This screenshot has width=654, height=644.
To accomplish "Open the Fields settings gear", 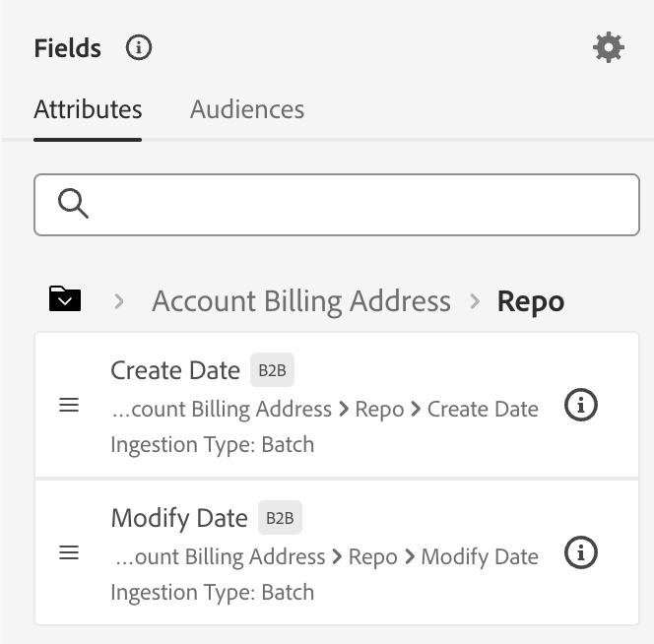I will (x=609, y=47).
